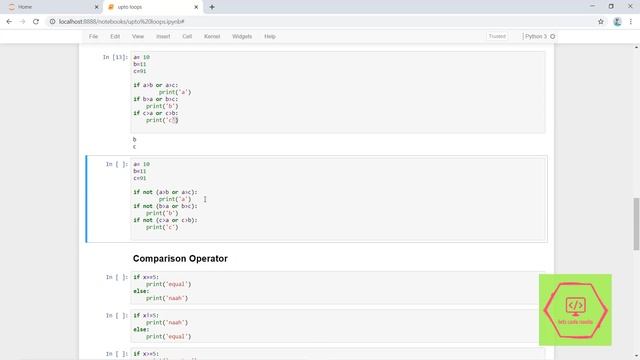
Task: Click the kernel idle indicator circle
Action: (x=553, y=36)
